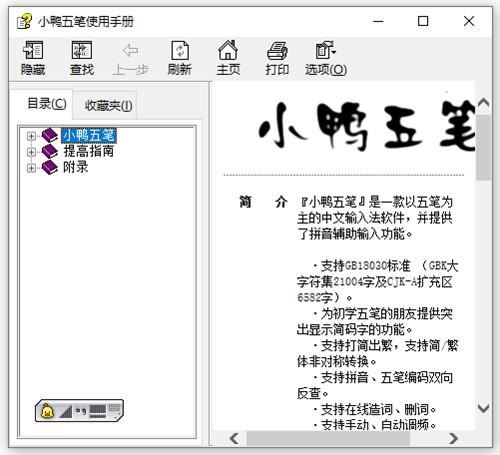Click the book icon beside 小鸭五笔

(x=50, y=136)
